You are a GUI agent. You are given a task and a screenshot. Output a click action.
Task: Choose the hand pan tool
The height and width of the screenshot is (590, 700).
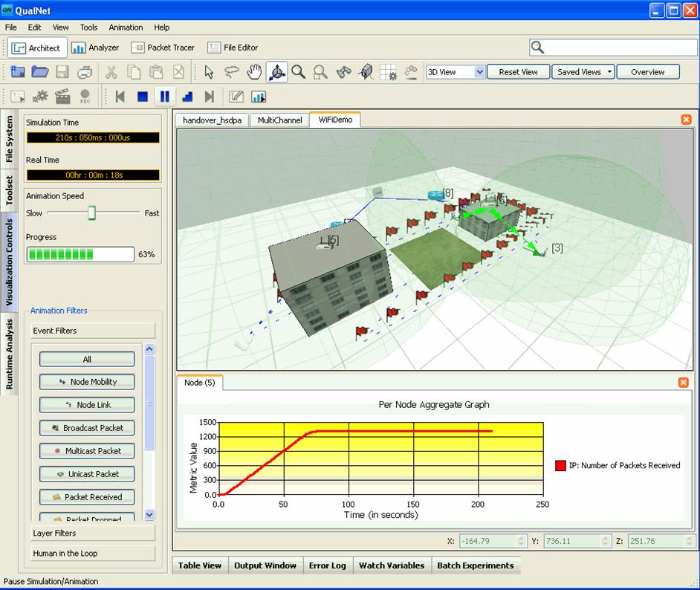[254, 72]
